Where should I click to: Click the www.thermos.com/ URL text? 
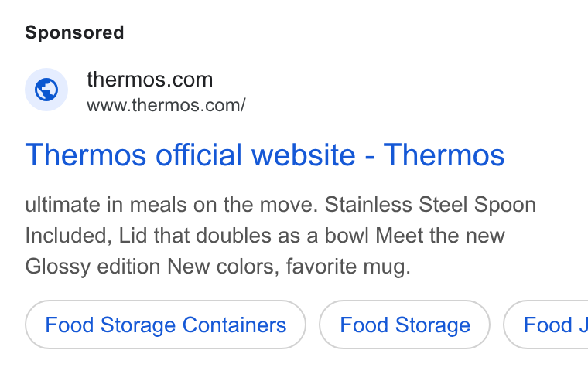166,105
